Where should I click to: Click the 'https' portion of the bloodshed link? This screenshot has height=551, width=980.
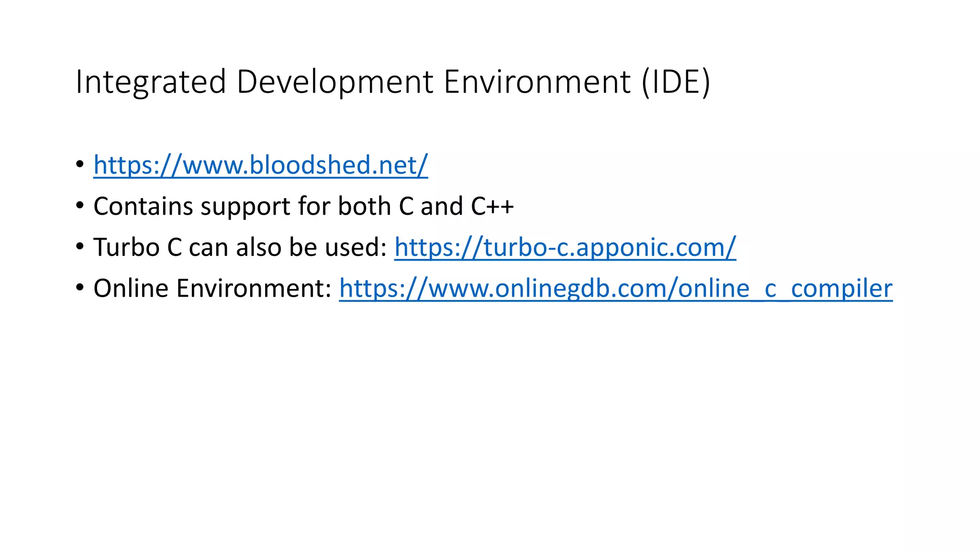[x=122, y=165]
